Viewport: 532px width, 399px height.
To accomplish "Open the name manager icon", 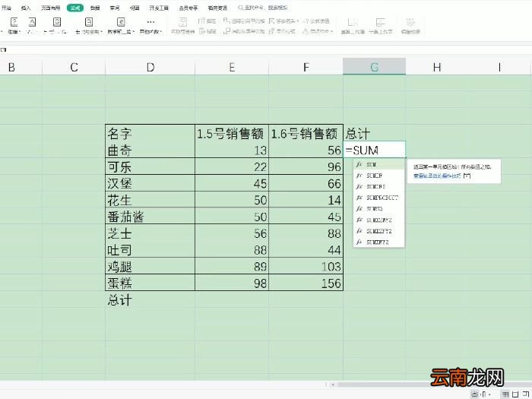I will 183,22.
